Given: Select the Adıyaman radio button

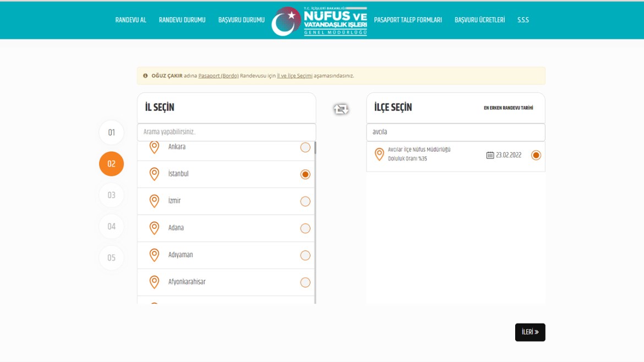Looking at the screenshot, I should (305, 255).
